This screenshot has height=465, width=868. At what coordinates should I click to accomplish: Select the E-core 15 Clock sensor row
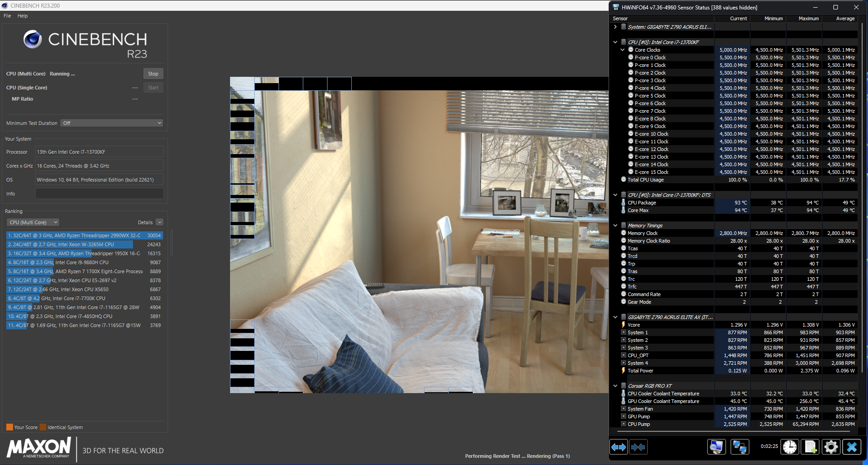(735, 172)
